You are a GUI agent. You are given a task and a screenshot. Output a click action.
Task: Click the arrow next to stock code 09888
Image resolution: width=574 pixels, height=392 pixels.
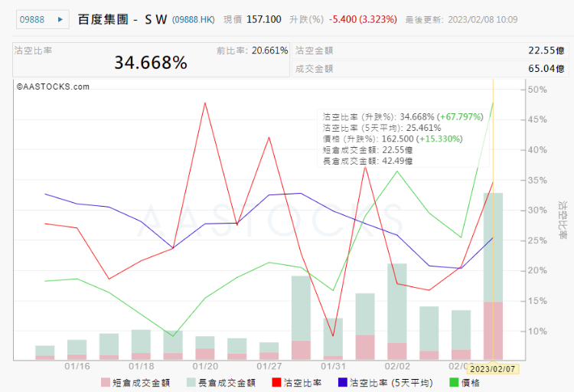(60, 19)
